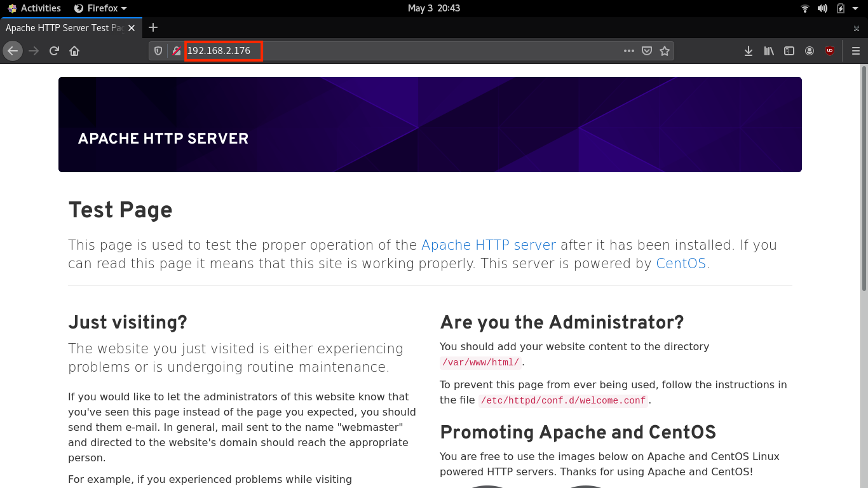Open system menu dropdown arrow
This screenshot has height=488, width=868.
[856, 8]
